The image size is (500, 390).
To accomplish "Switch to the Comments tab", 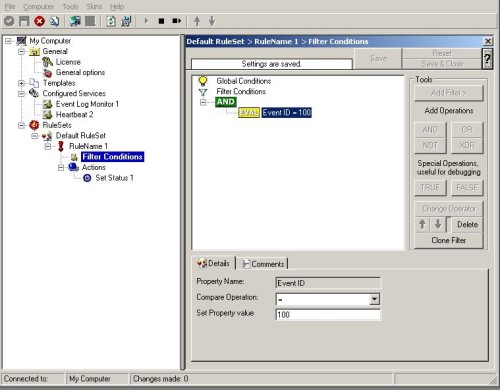I will click(x=263, y=264).
